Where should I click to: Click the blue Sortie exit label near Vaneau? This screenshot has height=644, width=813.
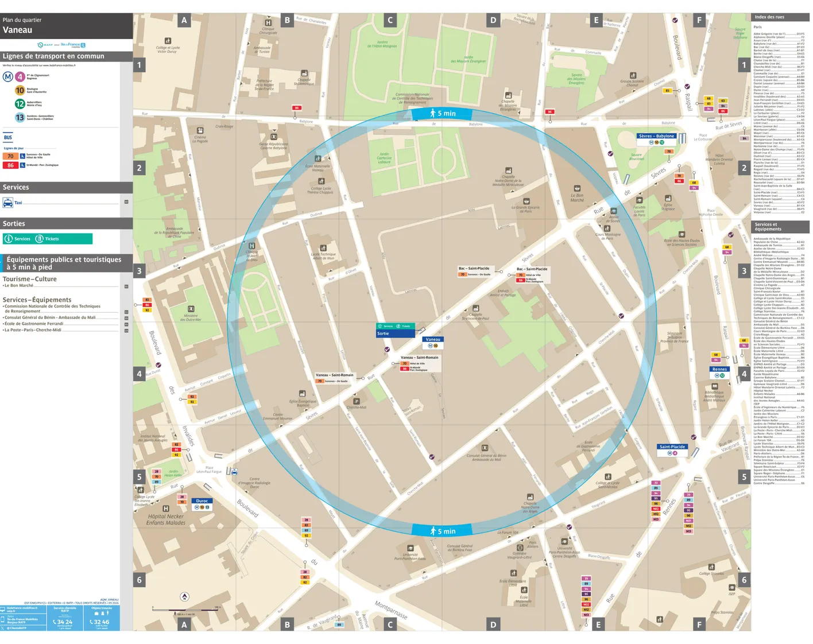pos(396,333)
